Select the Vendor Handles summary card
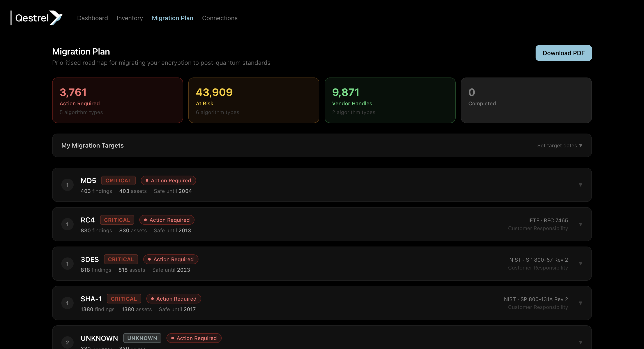644x349 pixels. click(390, 100)
